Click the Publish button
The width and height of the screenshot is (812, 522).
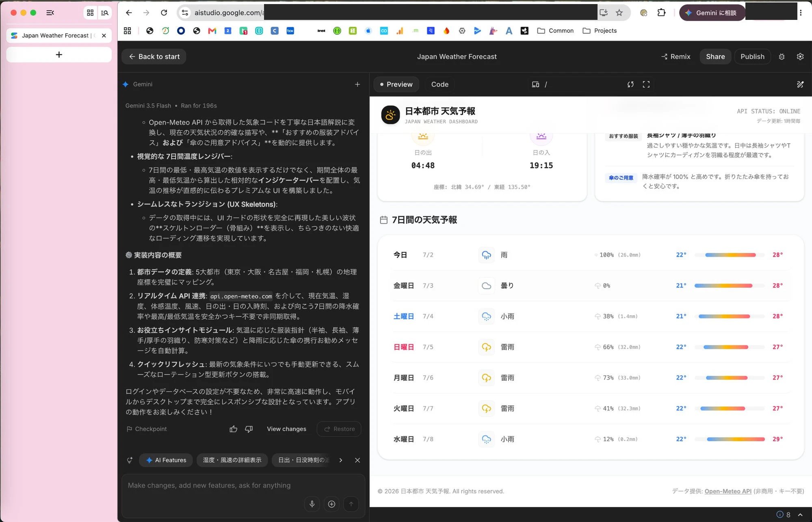[x=752, y=57]
